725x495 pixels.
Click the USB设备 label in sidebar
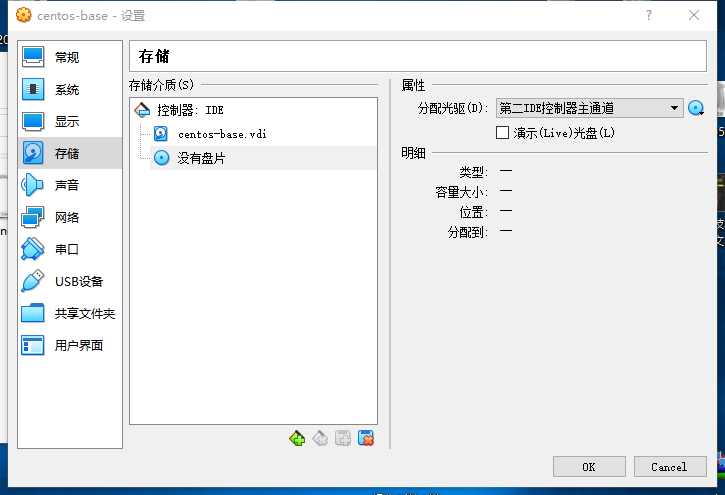[x=79, y=281]
